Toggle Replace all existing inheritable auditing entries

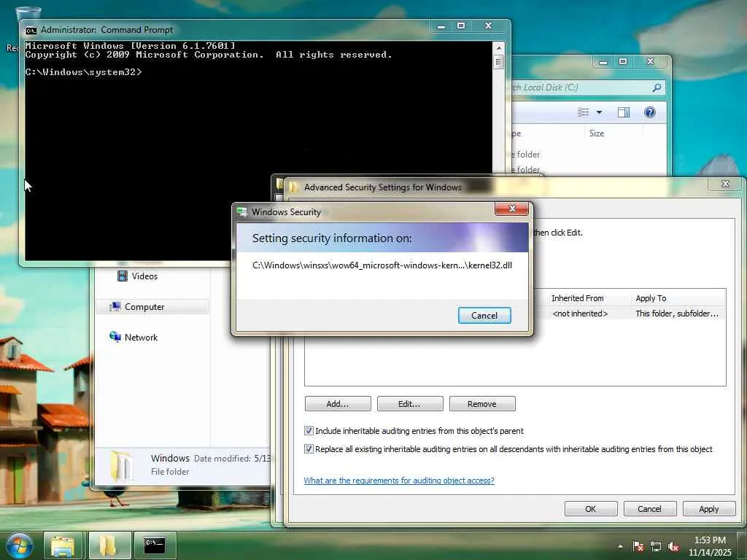(x=309, y=448)
